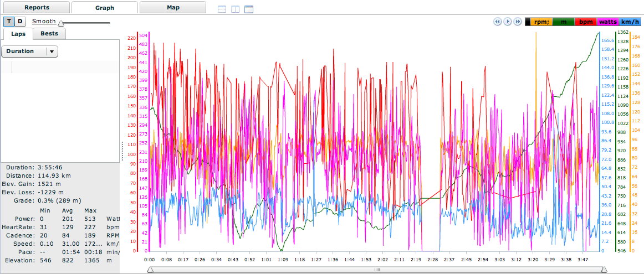Toggle the bpm heart rate series

coord(586,22)
